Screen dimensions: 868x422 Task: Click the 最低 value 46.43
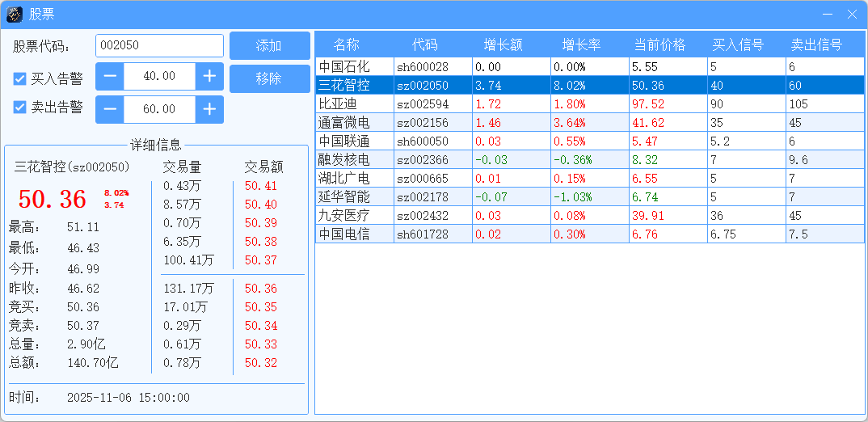point(83,247)
